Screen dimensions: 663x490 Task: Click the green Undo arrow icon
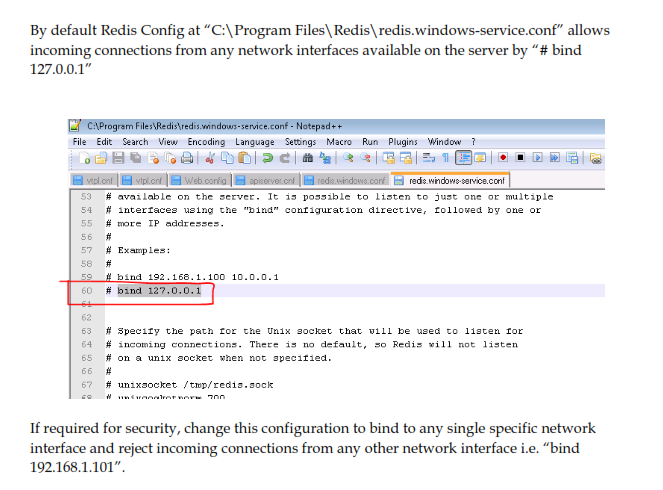[267, 158]
